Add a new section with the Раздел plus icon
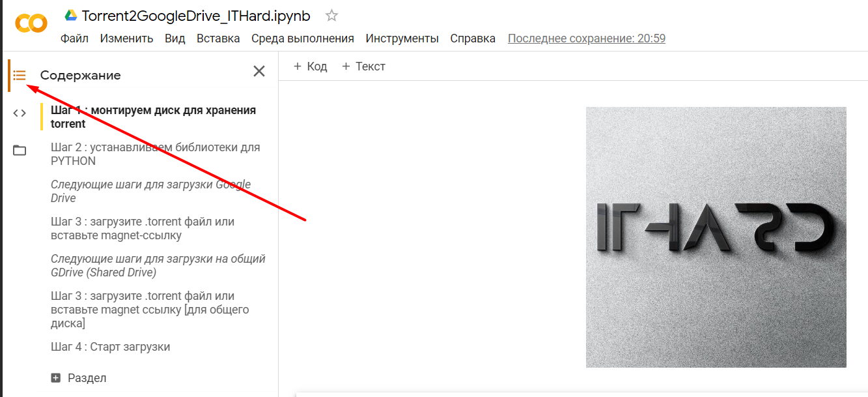 [x=55, y=378]
